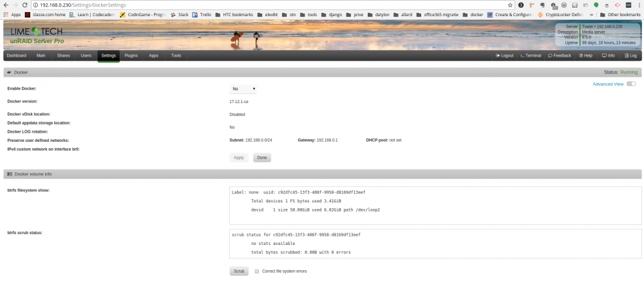Screen dimensions: 644x283
Task: Click the Done button
Action: point(262,157)
